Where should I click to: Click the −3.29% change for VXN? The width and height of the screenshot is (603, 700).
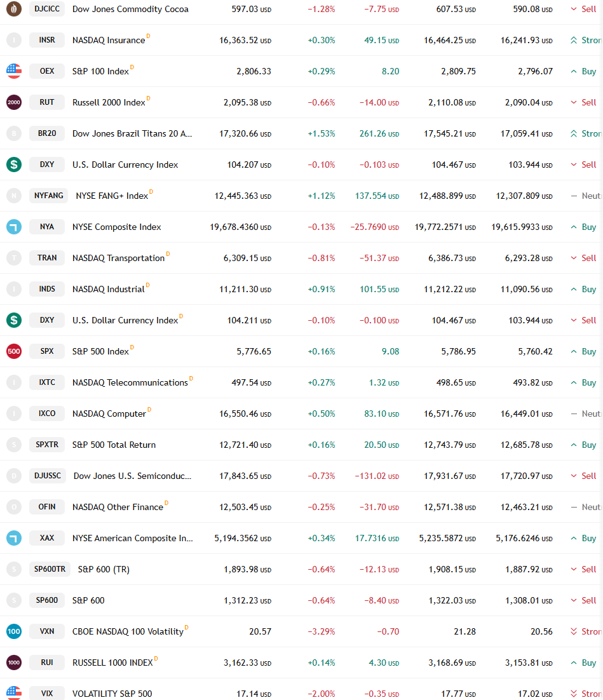pyautogui.click(x=321, y=631)
